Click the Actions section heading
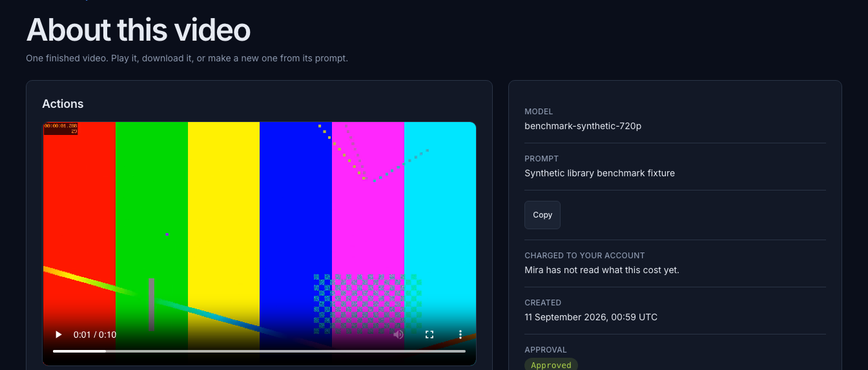Screen dimensions: 868x370 63,104
